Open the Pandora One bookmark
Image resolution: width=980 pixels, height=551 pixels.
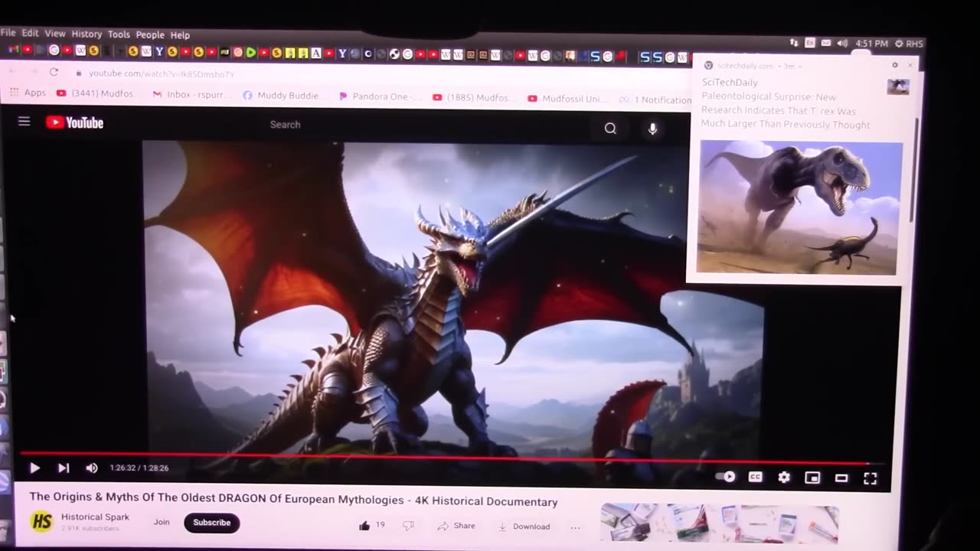click(380, 97)
